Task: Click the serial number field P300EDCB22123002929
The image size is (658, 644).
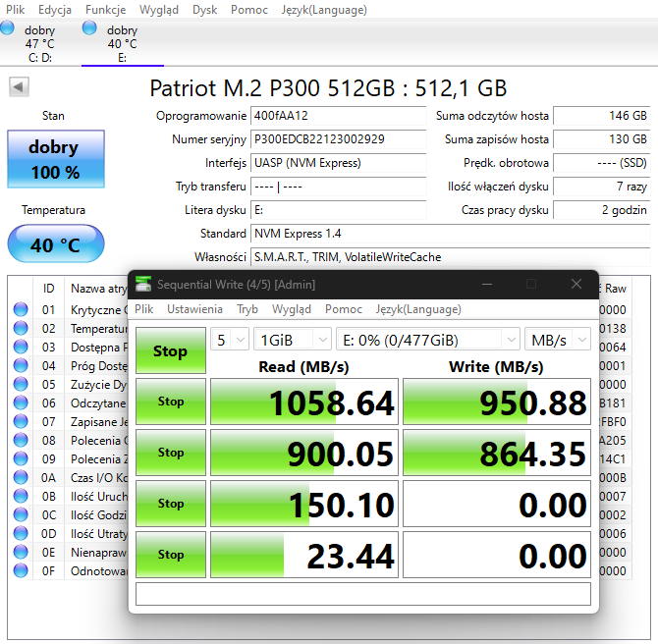Action: pos(338,139)
